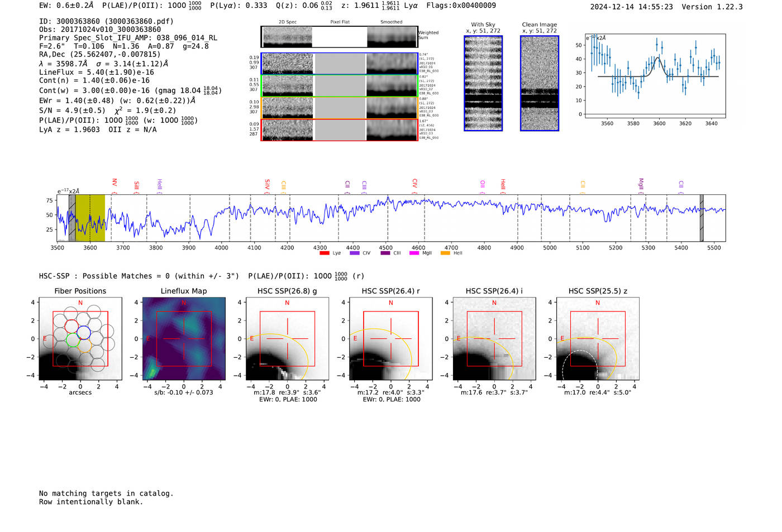Click the RA,Dec (25.562407,-0.007815) coordinates
Image resolution: width=782 pixels, height=532 pixels.
tap(100, 54)
